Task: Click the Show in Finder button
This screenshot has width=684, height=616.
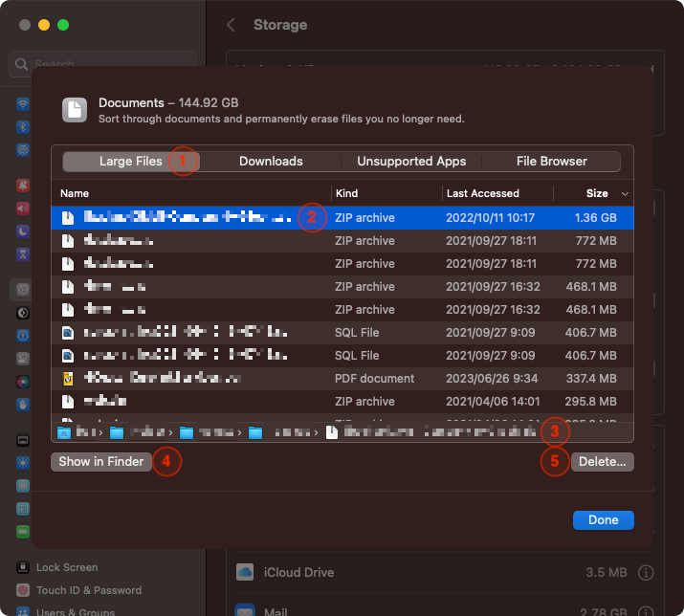Action: (x=101, y=462)
